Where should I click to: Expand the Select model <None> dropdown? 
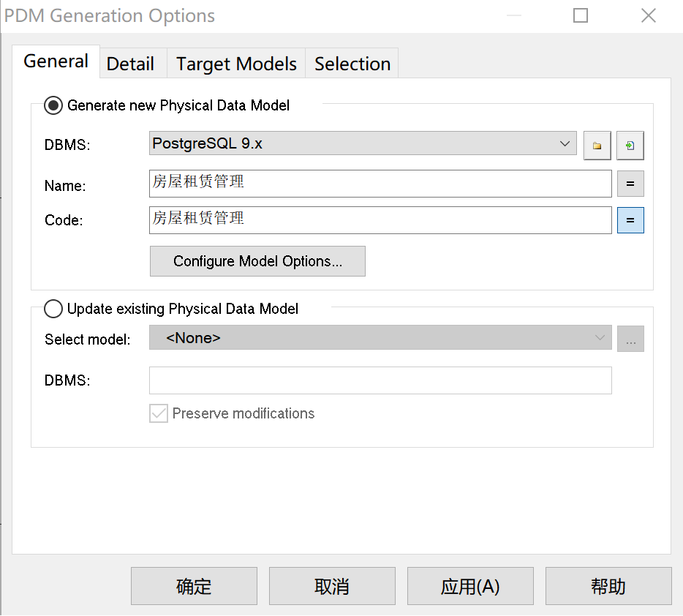380,338
